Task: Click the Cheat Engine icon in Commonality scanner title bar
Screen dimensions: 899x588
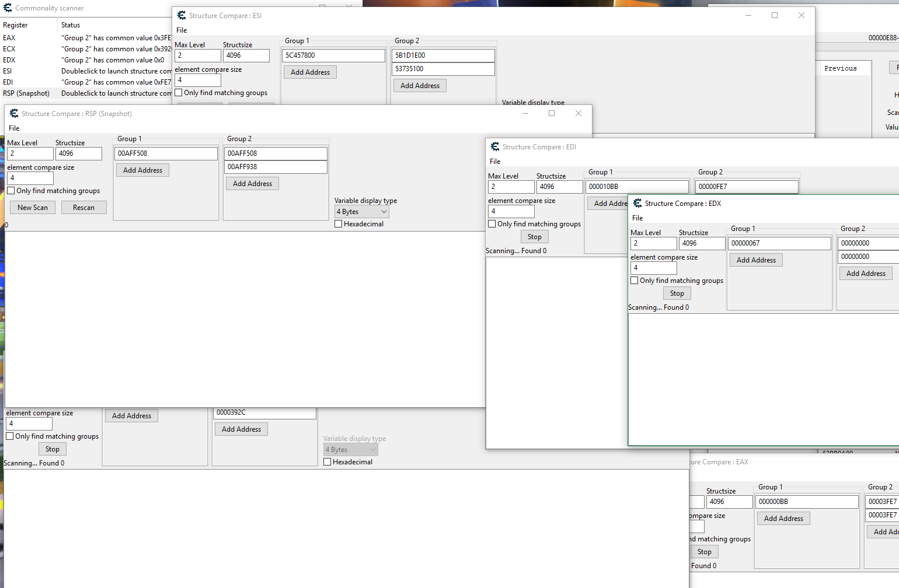Action: coord(8,8)
